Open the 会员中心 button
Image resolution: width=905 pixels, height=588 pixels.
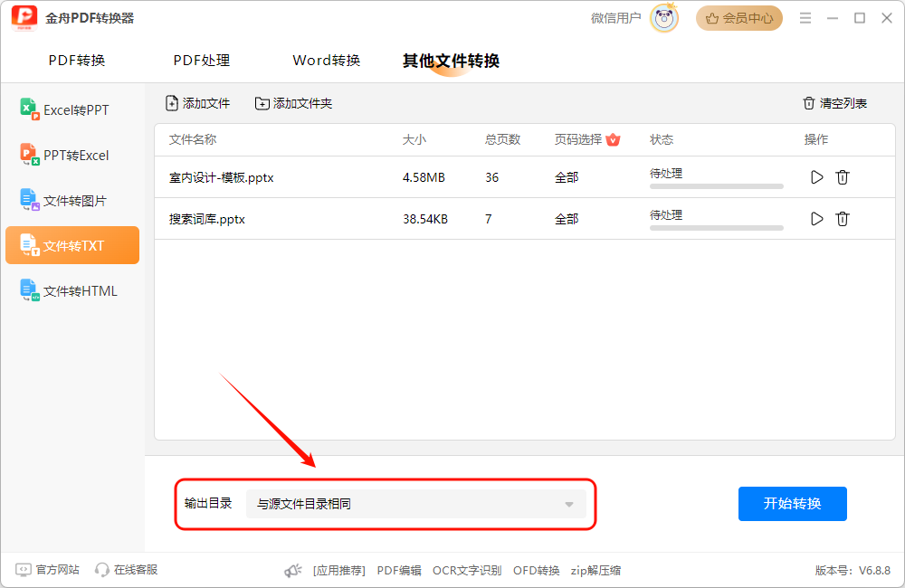[739, 18]
